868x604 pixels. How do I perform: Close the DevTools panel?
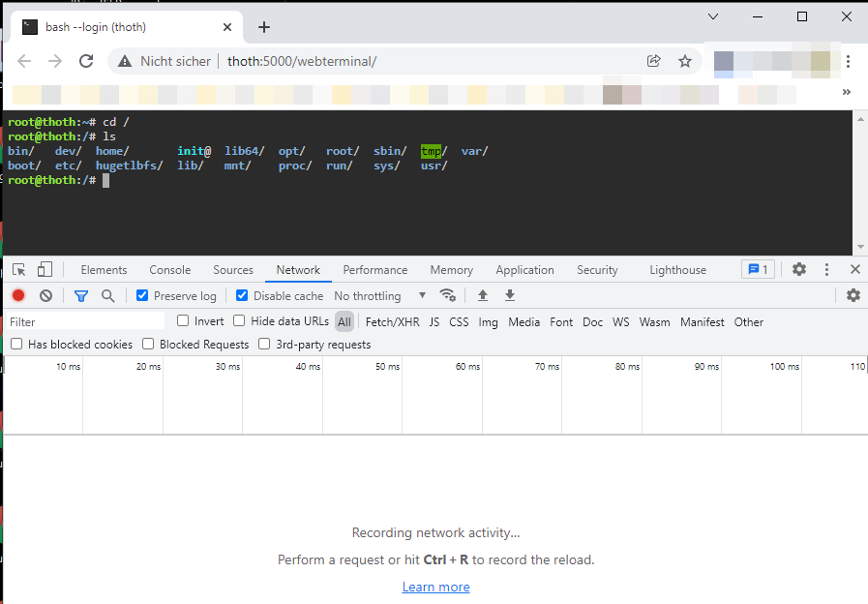point(854,269)
